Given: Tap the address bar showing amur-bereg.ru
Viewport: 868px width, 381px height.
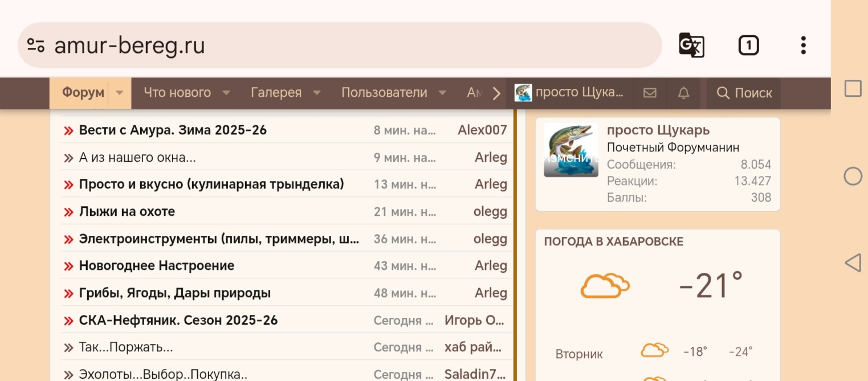Looking at the screenshot, I should pos(228,45).
